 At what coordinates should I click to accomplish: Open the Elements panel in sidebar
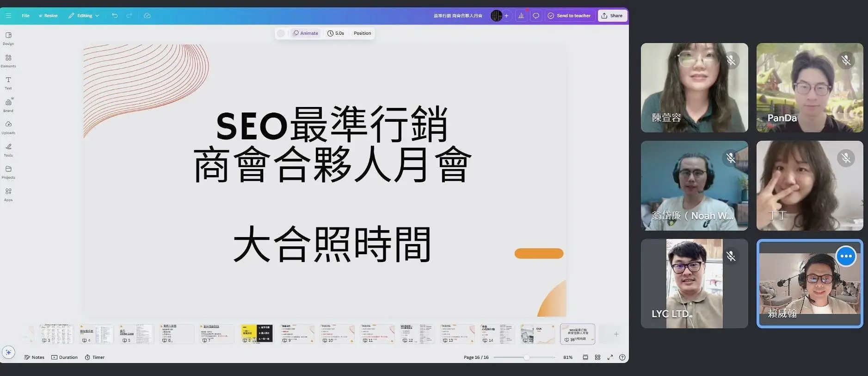click(x=8, y=61)
